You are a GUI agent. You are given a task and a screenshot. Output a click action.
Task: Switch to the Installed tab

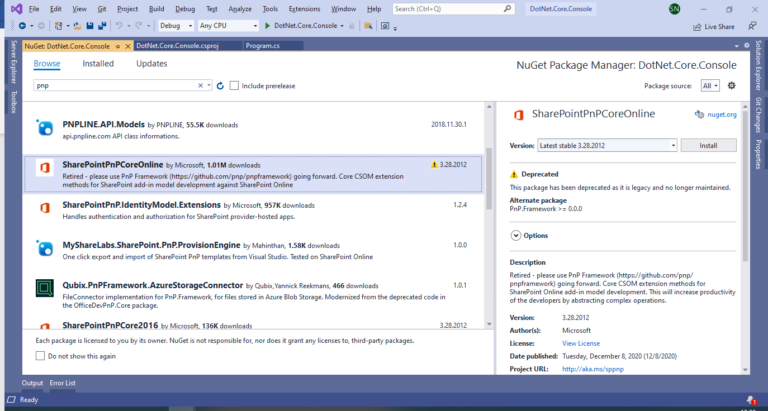pos(98,63)
